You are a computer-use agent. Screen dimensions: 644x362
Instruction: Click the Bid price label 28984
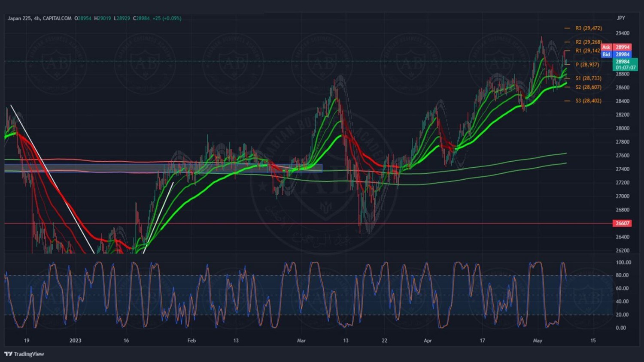(622, 54)
